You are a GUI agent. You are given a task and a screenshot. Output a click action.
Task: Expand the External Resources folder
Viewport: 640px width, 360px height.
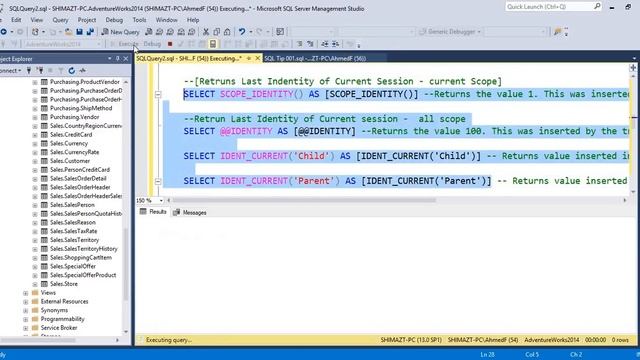[26, 302]
